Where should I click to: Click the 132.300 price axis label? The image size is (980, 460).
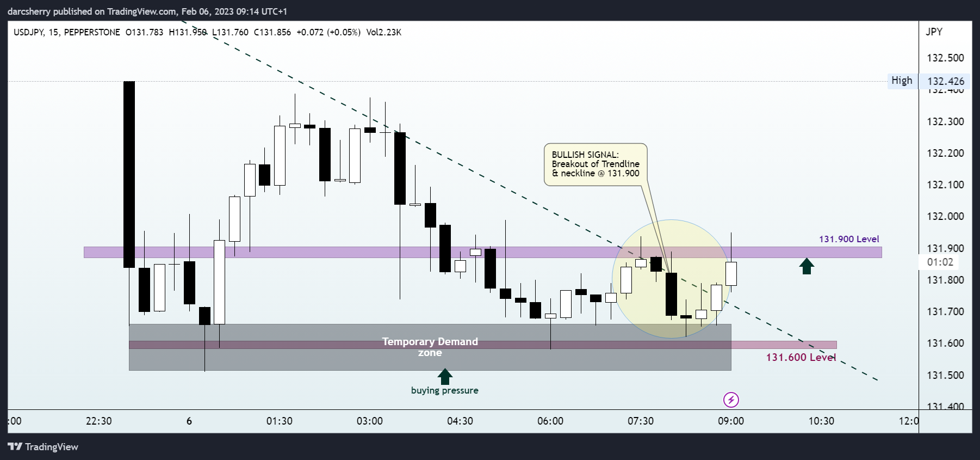click(945, 121)
